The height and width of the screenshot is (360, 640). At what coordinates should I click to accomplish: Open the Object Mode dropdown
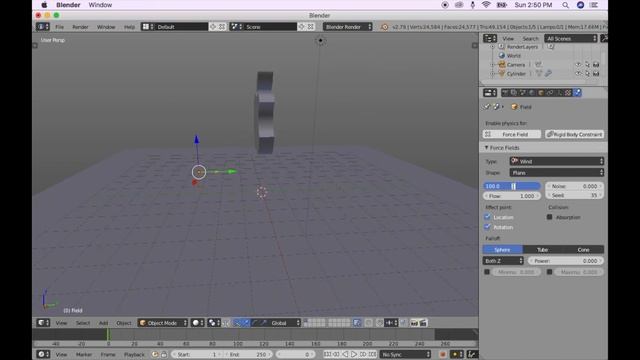point(162,323)
